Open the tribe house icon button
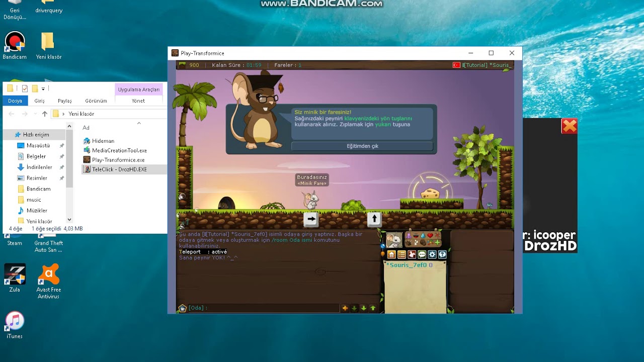644x362 pixels. [391, 254]
